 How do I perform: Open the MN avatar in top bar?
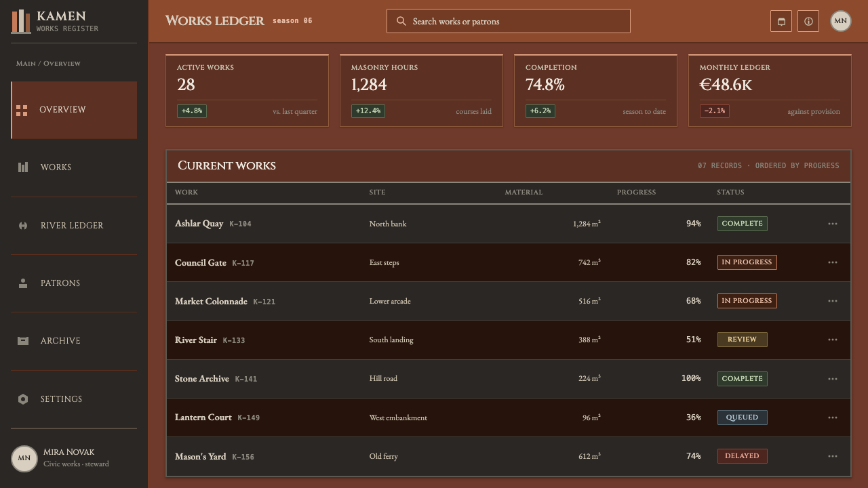pos(841,21)
